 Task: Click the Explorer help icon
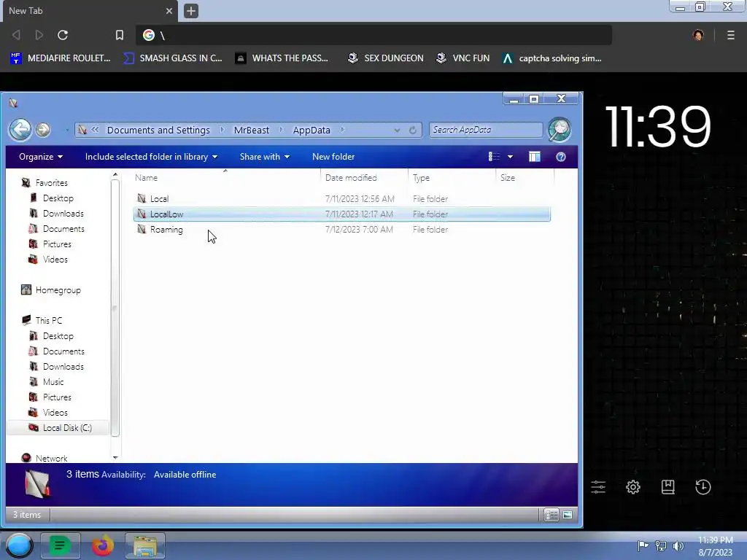point(561,157)
